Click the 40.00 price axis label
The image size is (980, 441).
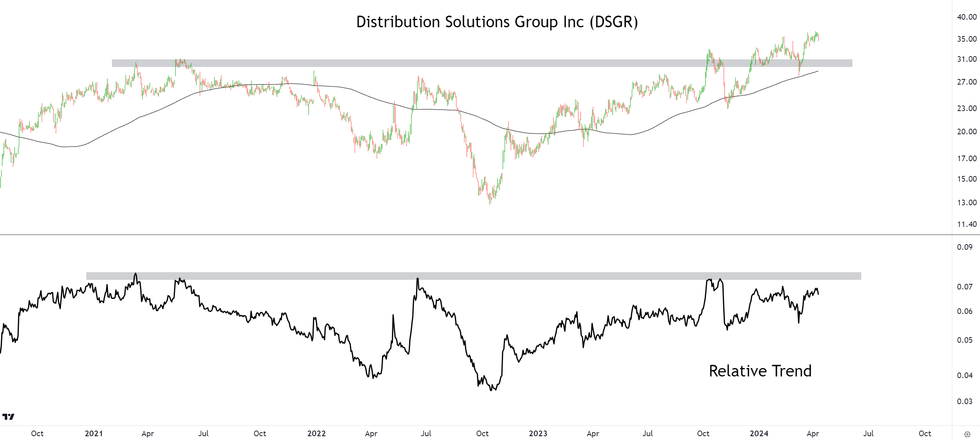click(967, 17)
